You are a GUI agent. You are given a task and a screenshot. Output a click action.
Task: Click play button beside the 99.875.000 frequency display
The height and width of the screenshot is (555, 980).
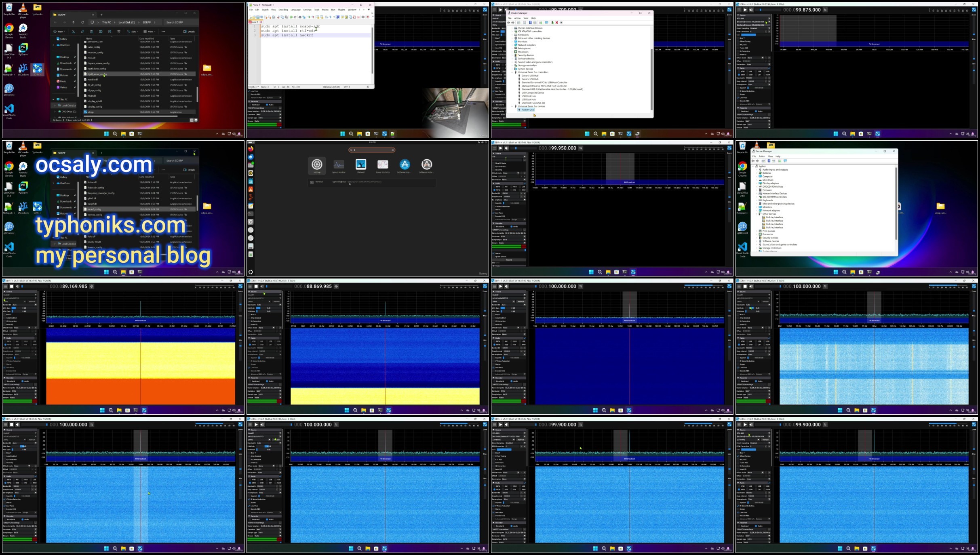click(x=745, y=10)
